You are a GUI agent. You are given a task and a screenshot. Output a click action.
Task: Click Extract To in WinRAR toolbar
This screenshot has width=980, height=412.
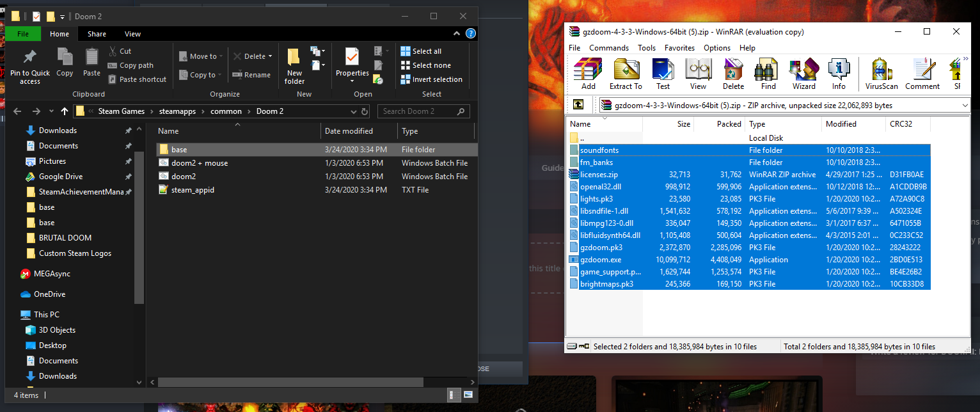coord(626,74)
